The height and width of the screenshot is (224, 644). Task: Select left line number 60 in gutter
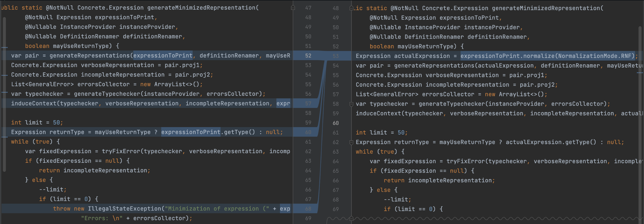(x=308, y=132)
